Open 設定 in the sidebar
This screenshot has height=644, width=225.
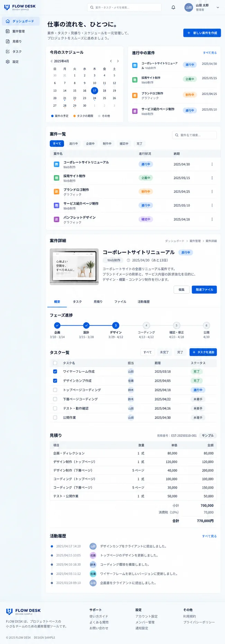(x=20, y=61)
